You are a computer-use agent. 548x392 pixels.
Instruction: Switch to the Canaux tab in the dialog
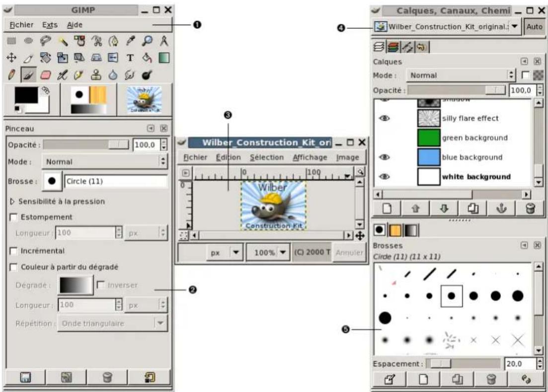(x=393, y=47)
